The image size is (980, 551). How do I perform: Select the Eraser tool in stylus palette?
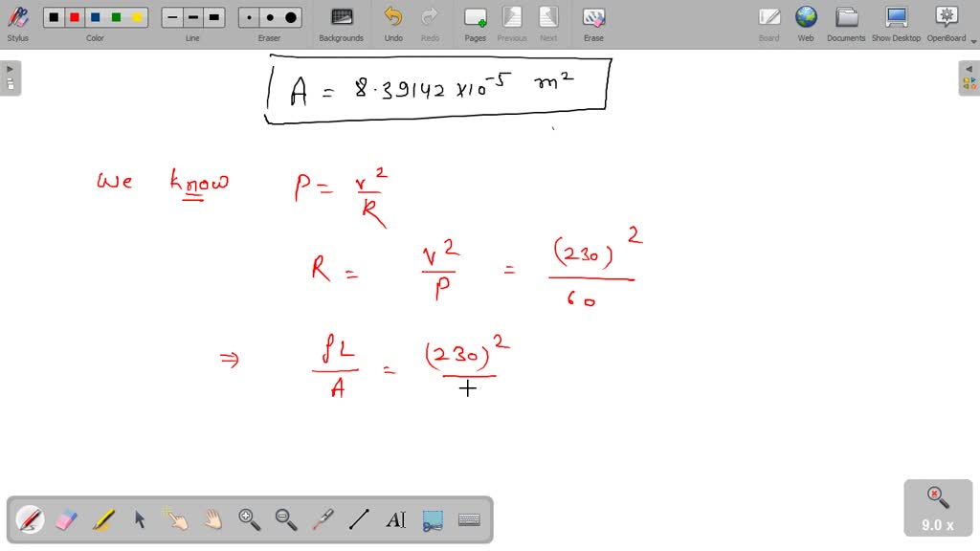pos(66,519)
